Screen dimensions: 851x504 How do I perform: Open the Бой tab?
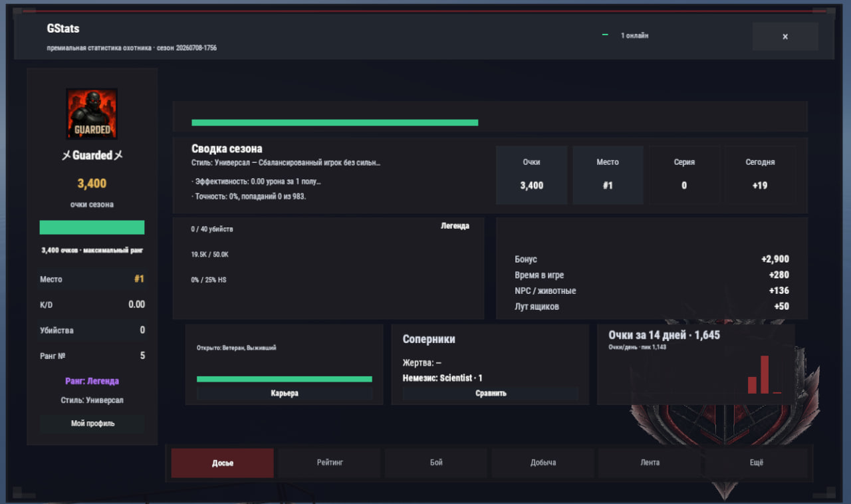436,463
